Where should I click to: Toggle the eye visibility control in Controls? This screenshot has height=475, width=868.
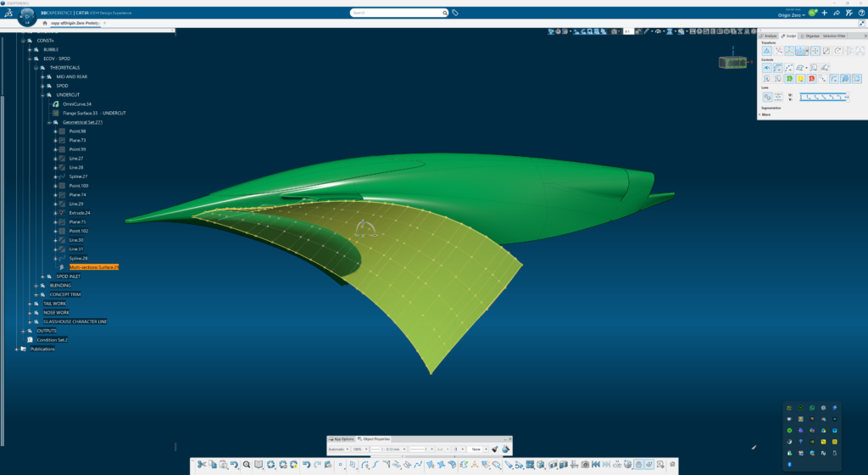(x=766, y=68)
